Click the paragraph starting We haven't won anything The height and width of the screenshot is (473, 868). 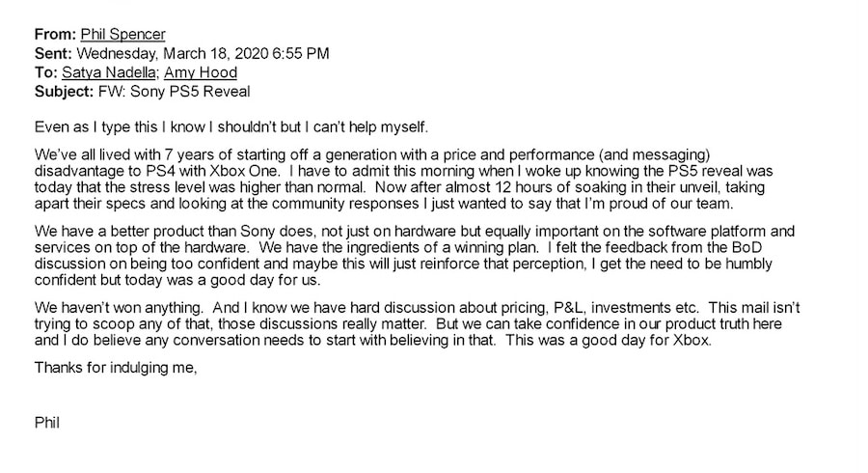coord(418,323)
